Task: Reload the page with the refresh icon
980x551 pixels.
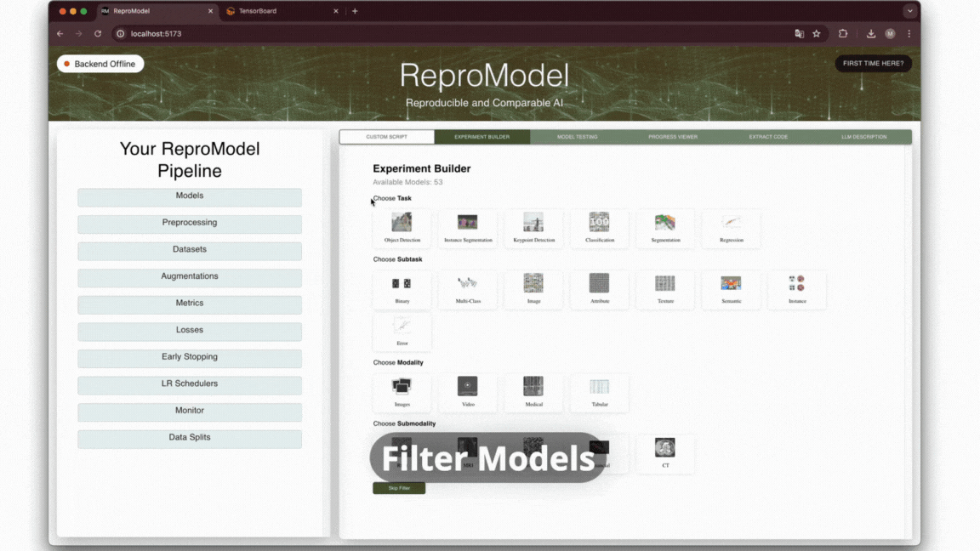Action: pos(98,34)
